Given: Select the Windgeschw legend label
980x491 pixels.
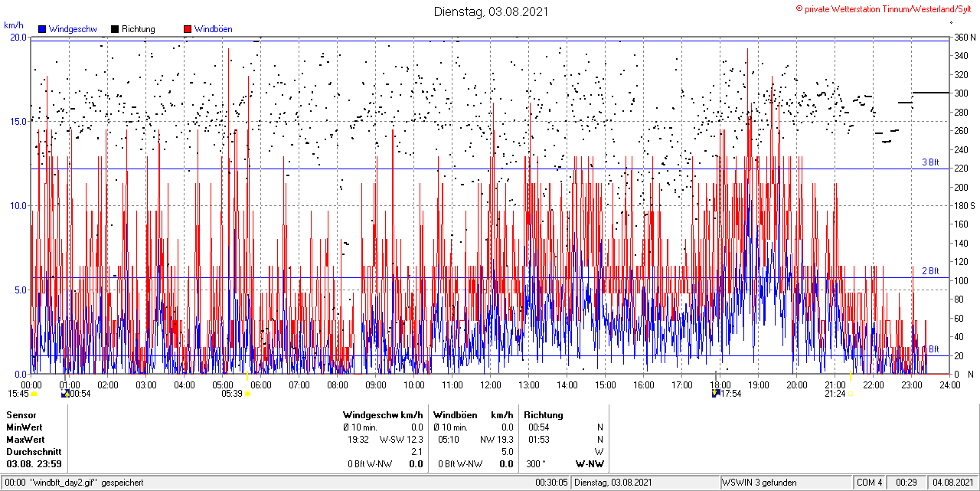Looking at the screenshot, I should [73, 29].
